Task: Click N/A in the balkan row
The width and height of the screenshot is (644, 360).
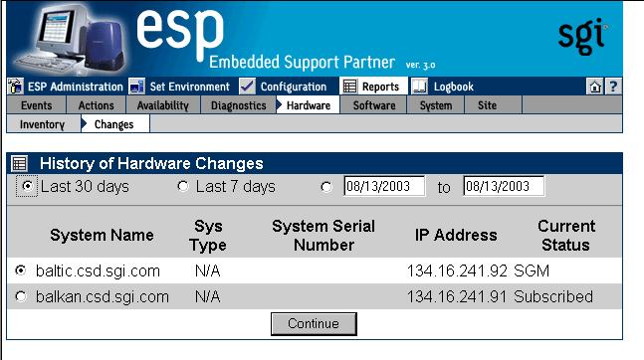Action: coord(207,296)
